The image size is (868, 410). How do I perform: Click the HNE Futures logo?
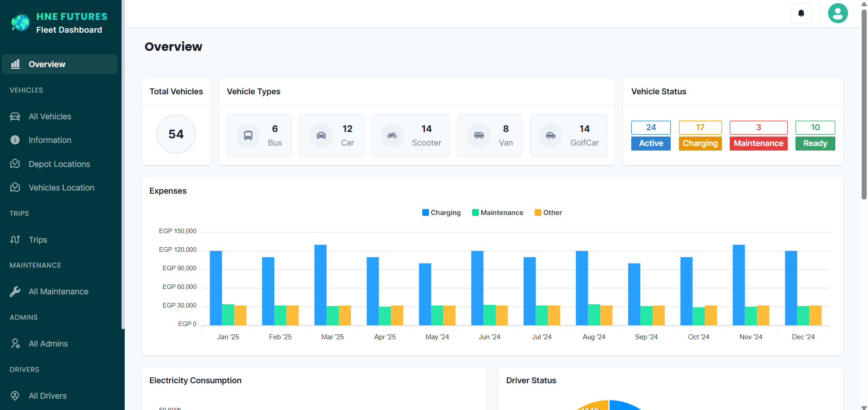pyautogui.click(x=20, y=22)
